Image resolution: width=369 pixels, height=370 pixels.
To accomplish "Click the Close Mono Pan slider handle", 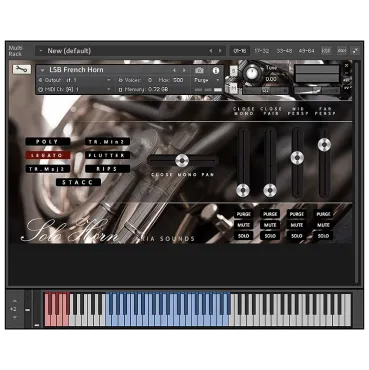I will tap(182, 161).
